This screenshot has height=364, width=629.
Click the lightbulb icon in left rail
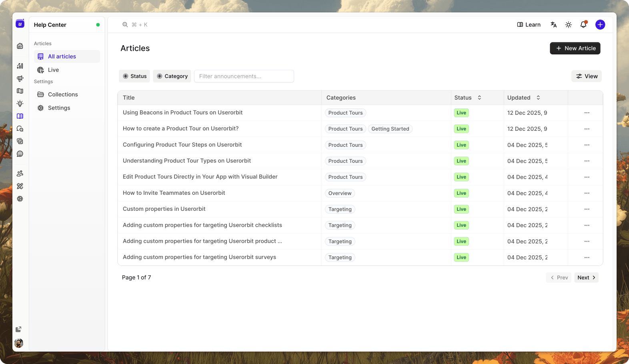pos(20,104)
